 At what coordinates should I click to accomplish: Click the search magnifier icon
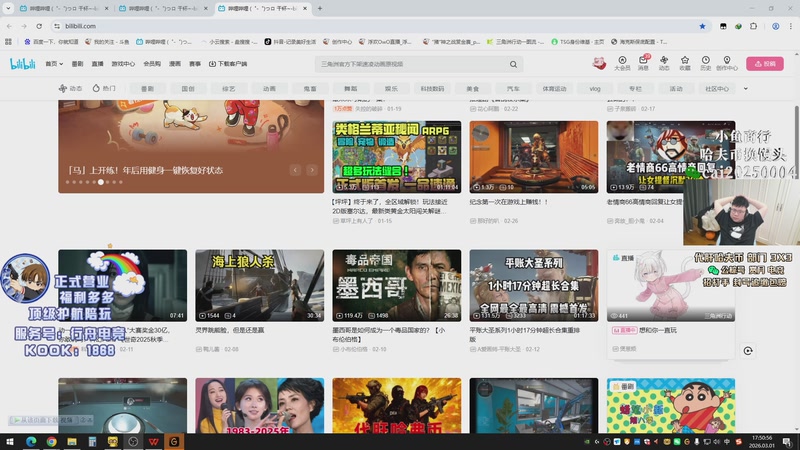coord(513,64)
